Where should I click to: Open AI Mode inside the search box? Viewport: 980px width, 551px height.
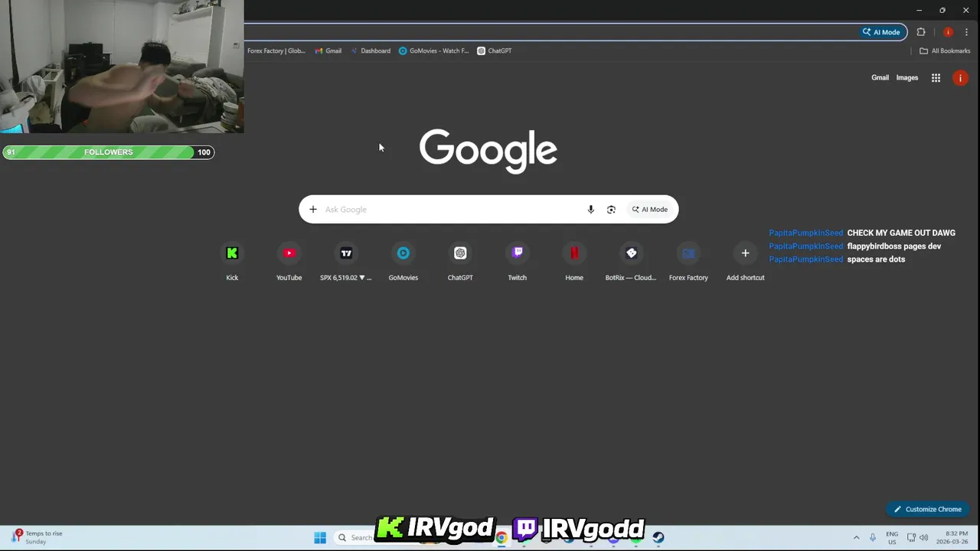650,210
